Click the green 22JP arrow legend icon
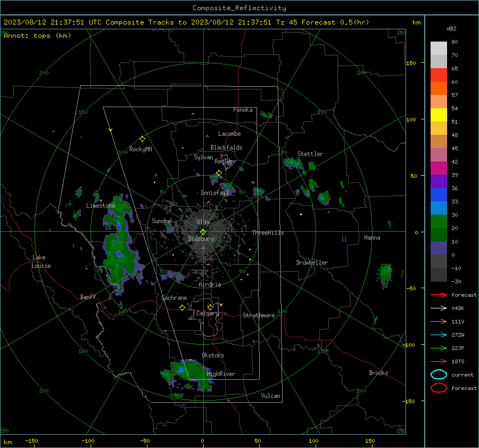Image resolution: width=479 pixels, height=448 pixels. pyautogui.click(x=439, y=348)
